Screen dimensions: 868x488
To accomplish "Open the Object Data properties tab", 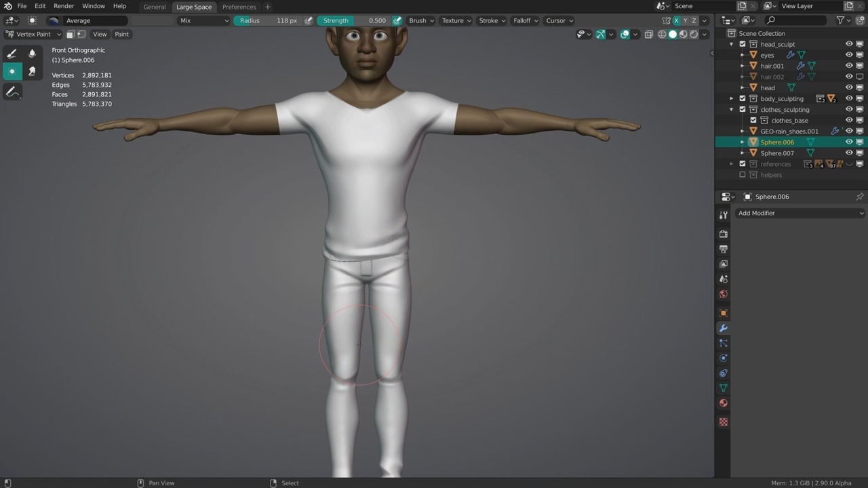I will tap(724, 388).
